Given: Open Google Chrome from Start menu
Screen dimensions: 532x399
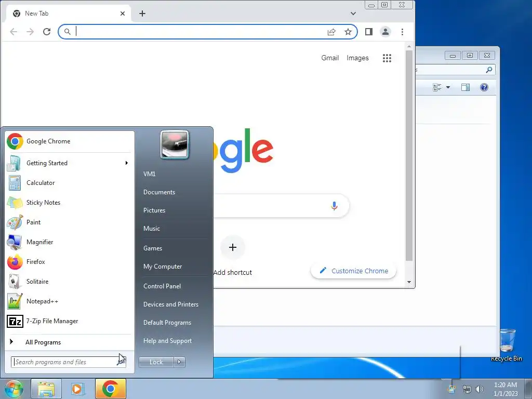Looking at the screenshot, I should tap(70, 141).
